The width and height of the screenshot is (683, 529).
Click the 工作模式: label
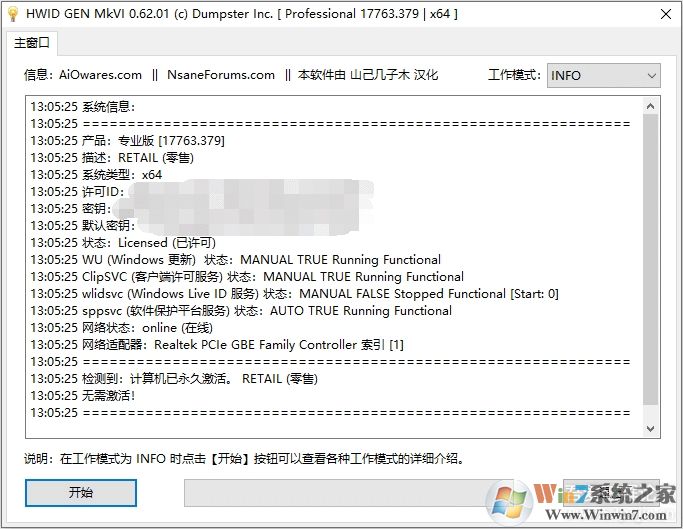coord(514,75)
